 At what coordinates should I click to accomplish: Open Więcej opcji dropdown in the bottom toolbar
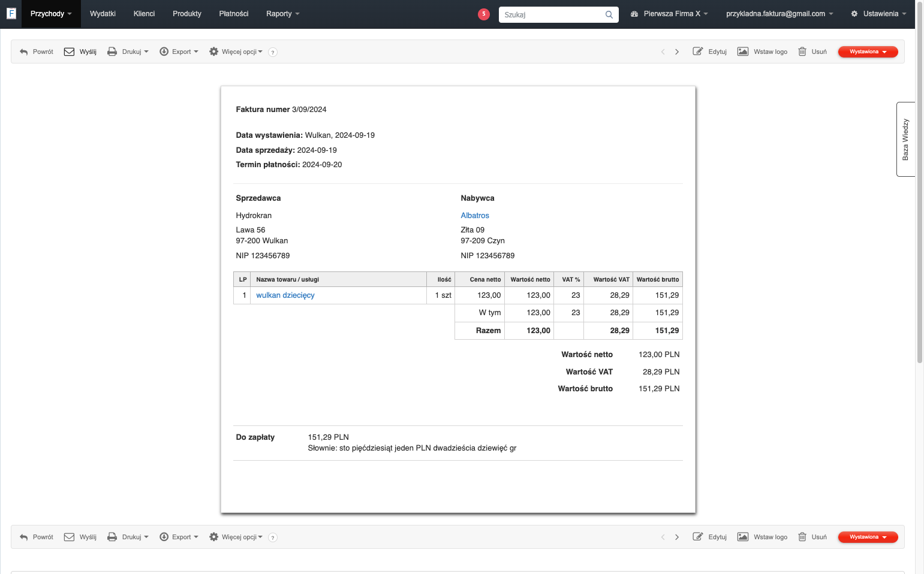pos(236,537)
